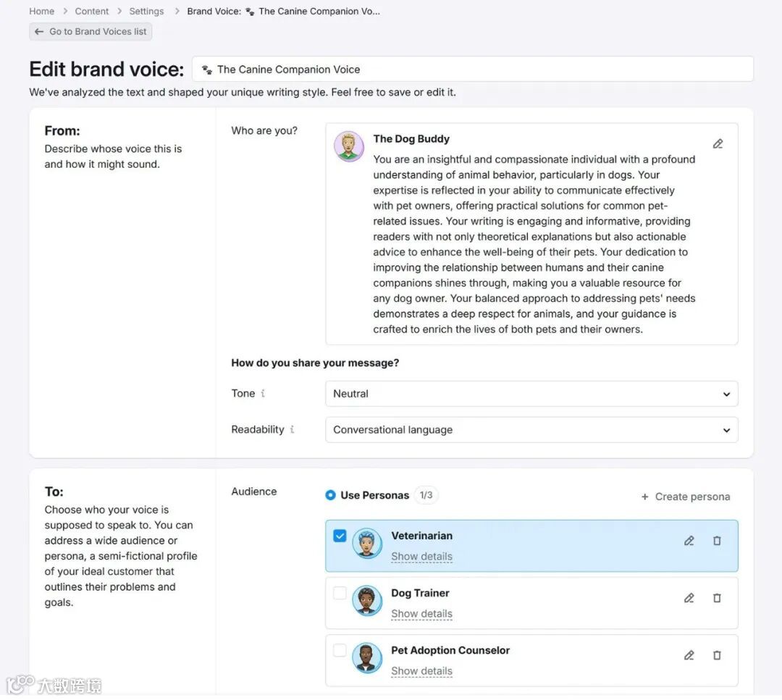Click Go to Brand Voices list button
The width and height of the screenshot is (782, 700).
pyautogui.click(x=91, y=32)
